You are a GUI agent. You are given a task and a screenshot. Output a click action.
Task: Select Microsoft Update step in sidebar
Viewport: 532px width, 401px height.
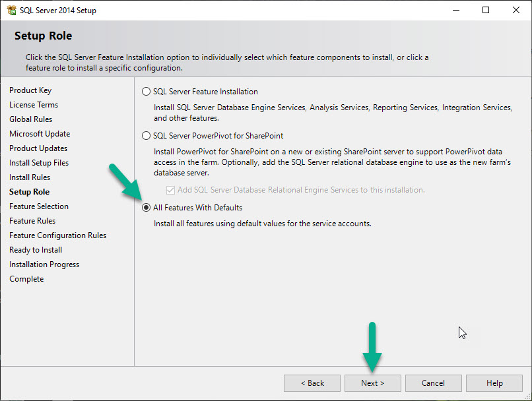[x=40, y=134]
